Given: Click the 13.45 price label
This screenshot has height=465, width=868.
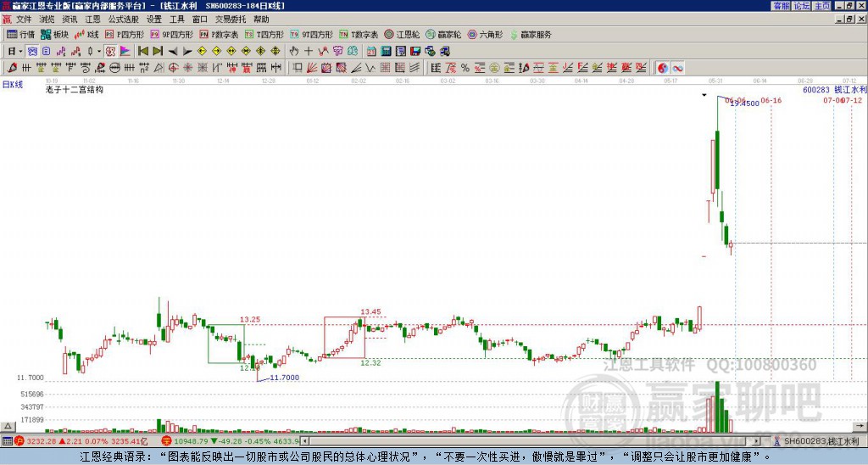Looking at the screenshot, I should coord(370,311).
